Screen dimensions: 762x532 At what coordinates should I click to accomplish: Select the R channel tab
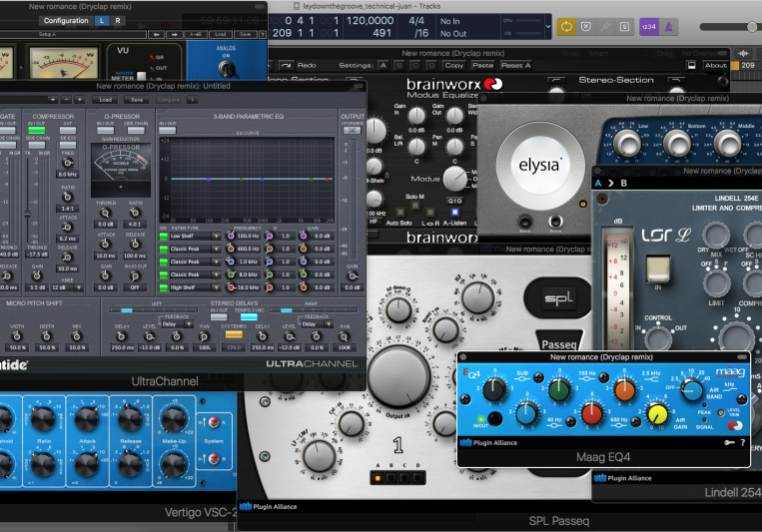(118, 20)
